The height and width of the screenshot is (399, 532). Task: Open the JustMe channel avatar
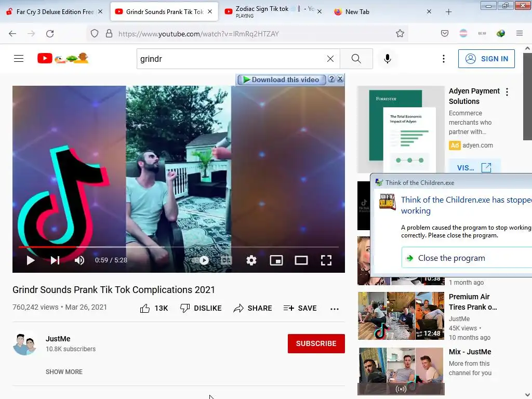25,343
